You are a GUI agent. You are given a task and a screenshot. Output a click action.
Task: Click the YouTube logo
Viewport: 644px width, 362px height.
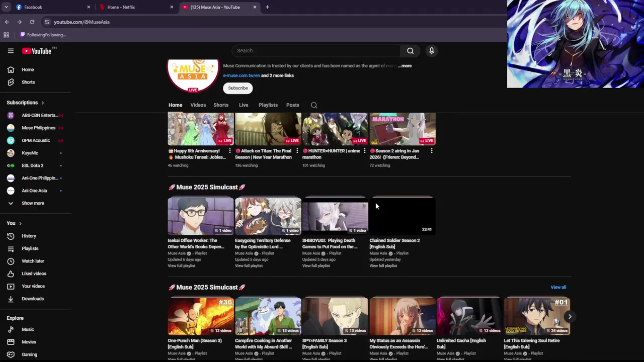click(37, 51)
